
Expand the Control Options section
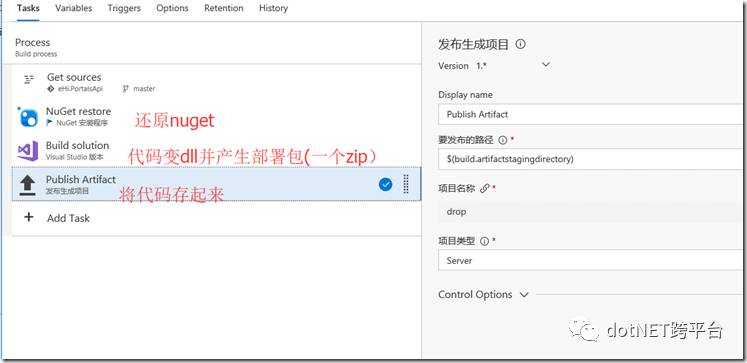(x=483, y=294)
